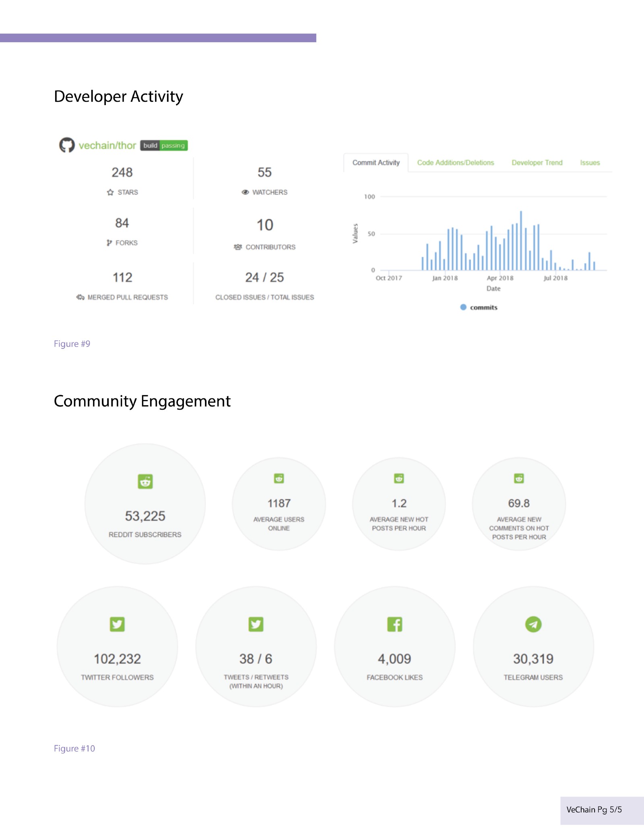Click the Reddit icon above 53,225
This screenshot has width=644, height=833.
tap(145, 481)
